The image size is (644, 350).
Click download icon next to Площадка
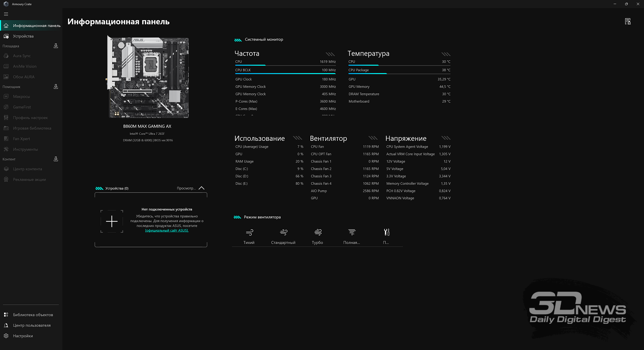coord(56,46)
